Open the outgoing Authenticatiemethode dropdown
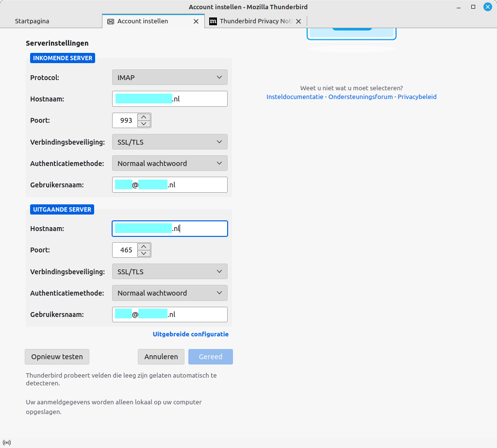The height and width of the screenshot is (448, 497). [x=169, y=293]
